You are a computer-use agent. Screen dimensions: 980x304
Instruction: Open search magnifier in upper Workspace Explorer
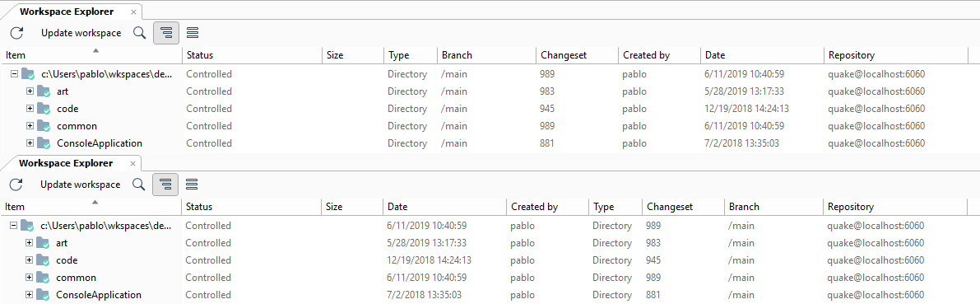139,32
